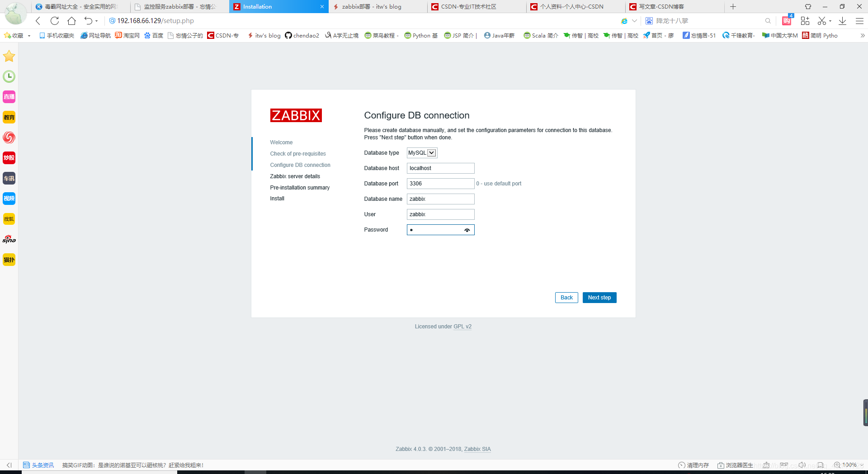Click the 浏览器医生 status bar item
868x474 pixels.
[x=735, y=465]
